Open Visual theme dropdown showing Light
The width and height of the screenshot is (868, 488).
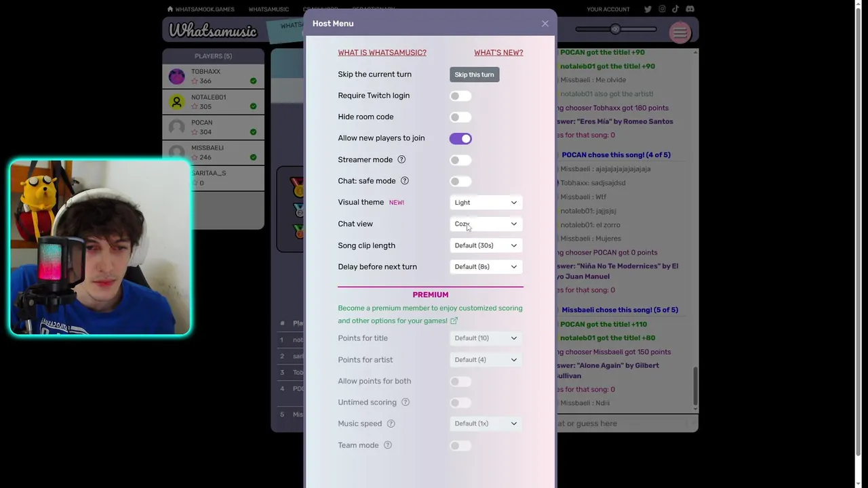(486, 203)
